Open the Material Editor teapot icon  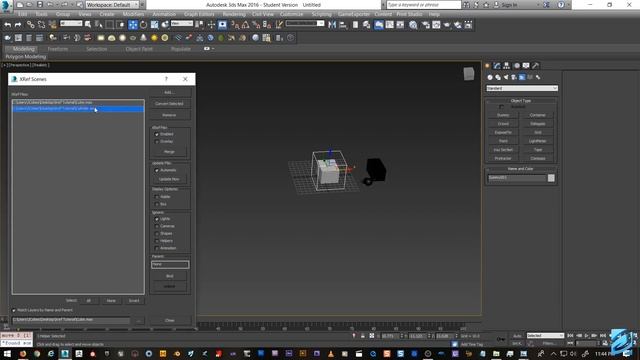click(413, 25)
